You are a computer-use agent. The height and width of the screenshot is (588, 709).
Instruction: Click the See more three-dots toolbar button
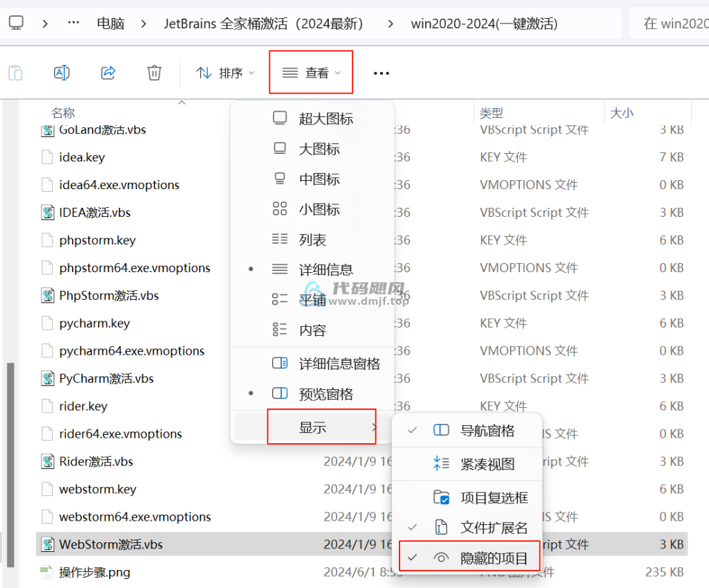(382, 73)
